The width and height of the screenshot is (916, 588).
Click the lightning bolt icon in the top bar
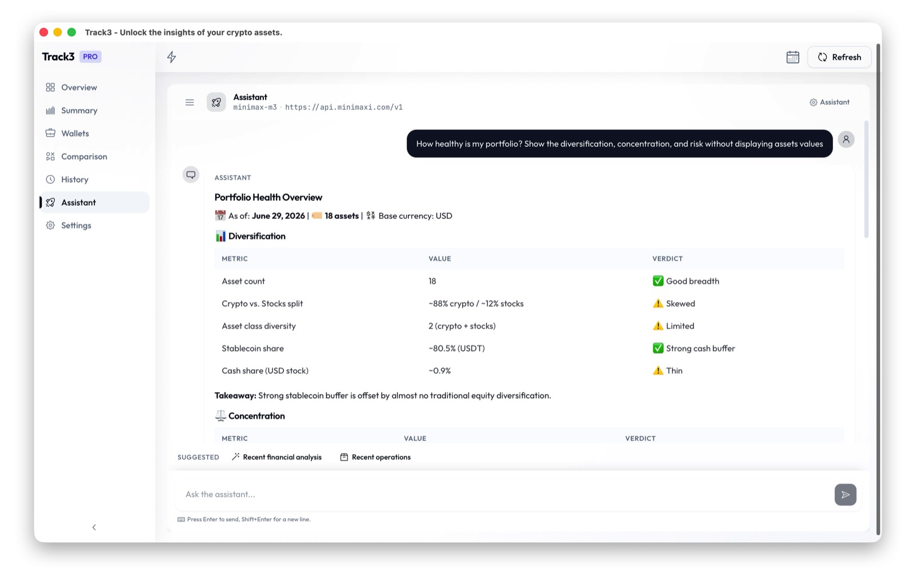(171, 57)
